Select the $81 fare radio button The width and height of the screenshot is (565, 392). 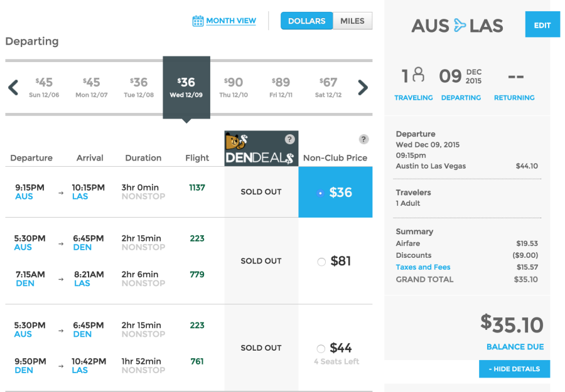pos(321,262)
